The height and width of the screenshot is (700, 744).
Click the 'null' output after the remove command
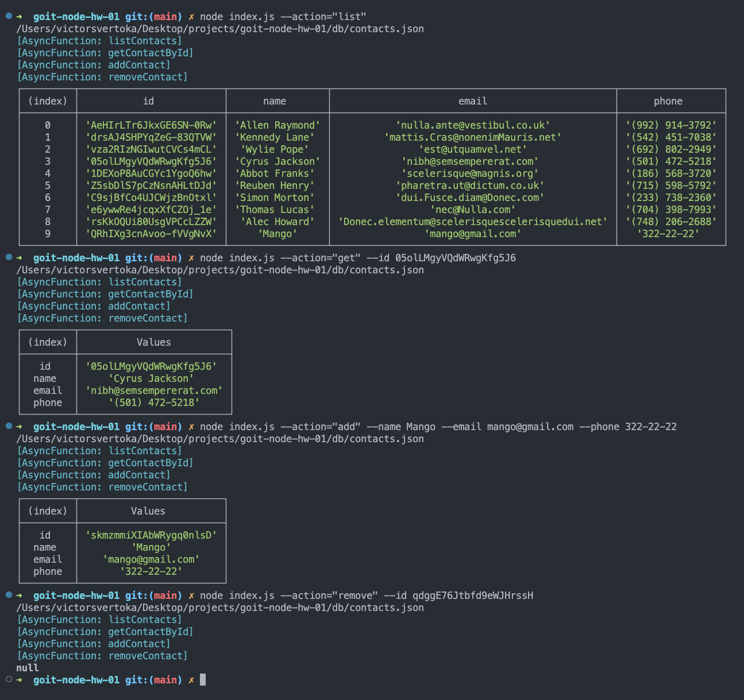click(28, 668)
